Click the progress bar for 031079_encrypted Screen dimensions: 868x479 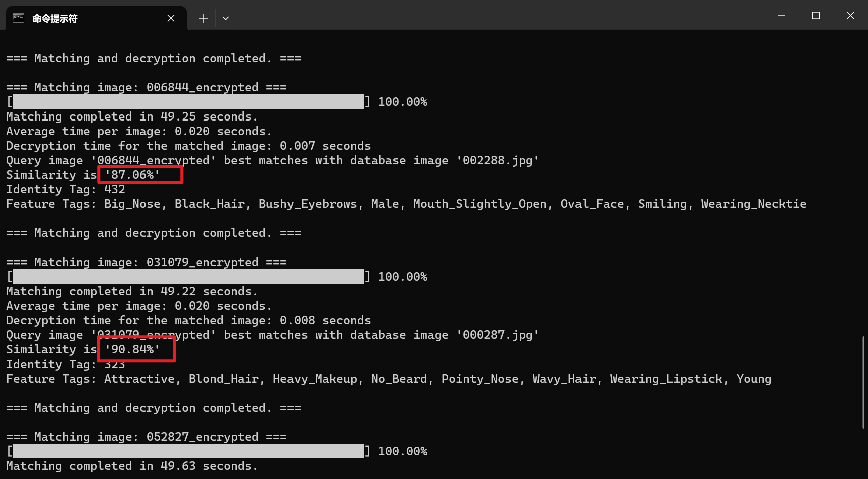pyautogui.click(x=188, y=276)
